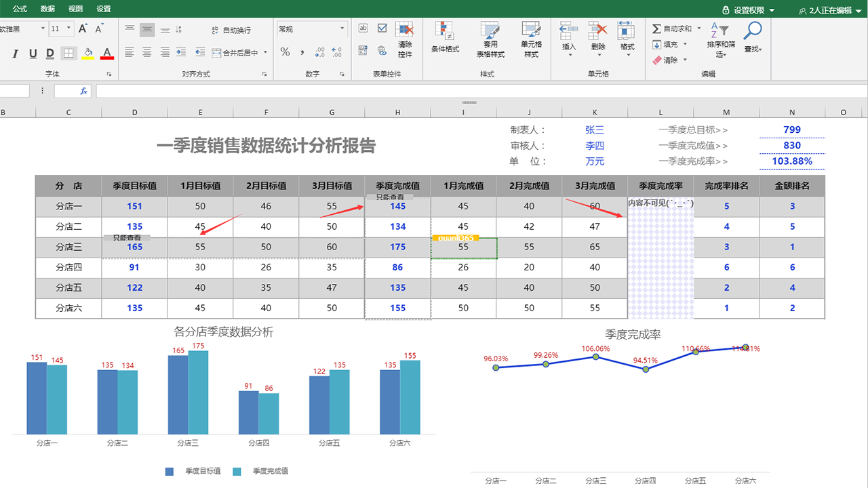Toggle middle vertical alignment button
This screenshot has width=868, height=488.
147,30
